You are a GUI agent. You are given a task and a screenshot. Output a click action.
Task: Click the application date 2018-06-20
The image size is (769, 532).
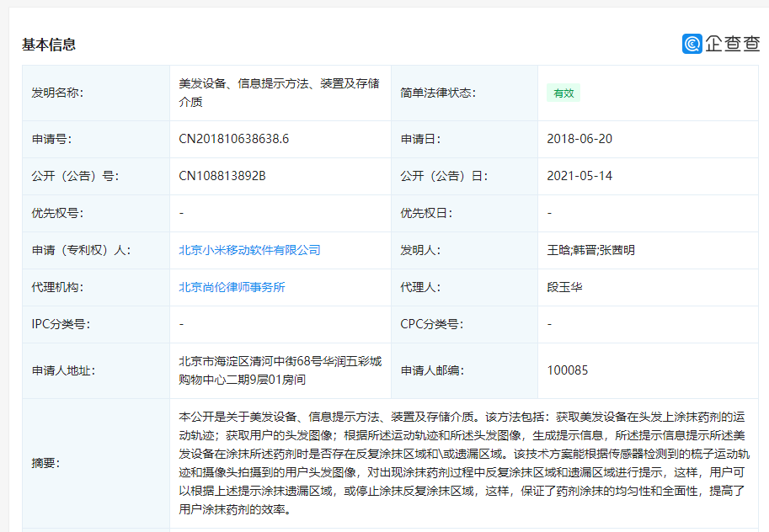[x=579, y=139]
